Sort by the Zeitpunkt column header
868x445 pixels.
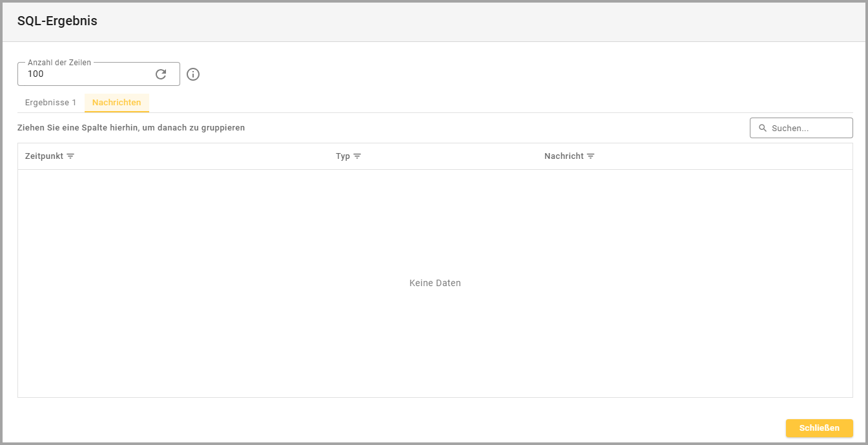coord(44,156)
